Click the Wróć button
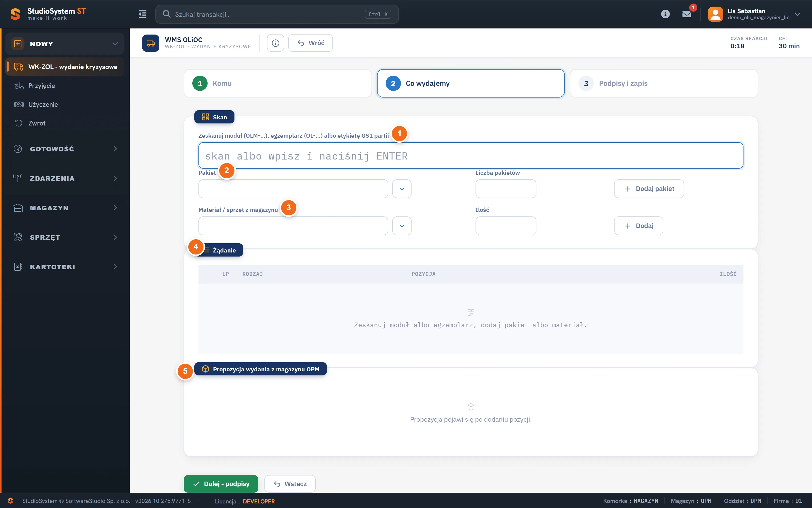This screenshot has height=508, width=812. [x=310, y=43]
